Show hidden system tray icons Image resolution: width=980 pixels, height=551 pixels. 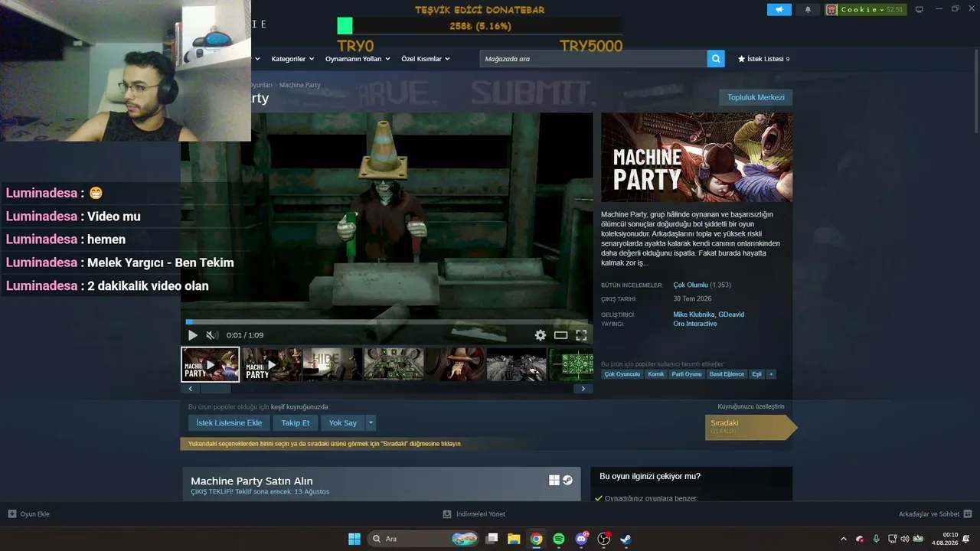pos(844,539)
